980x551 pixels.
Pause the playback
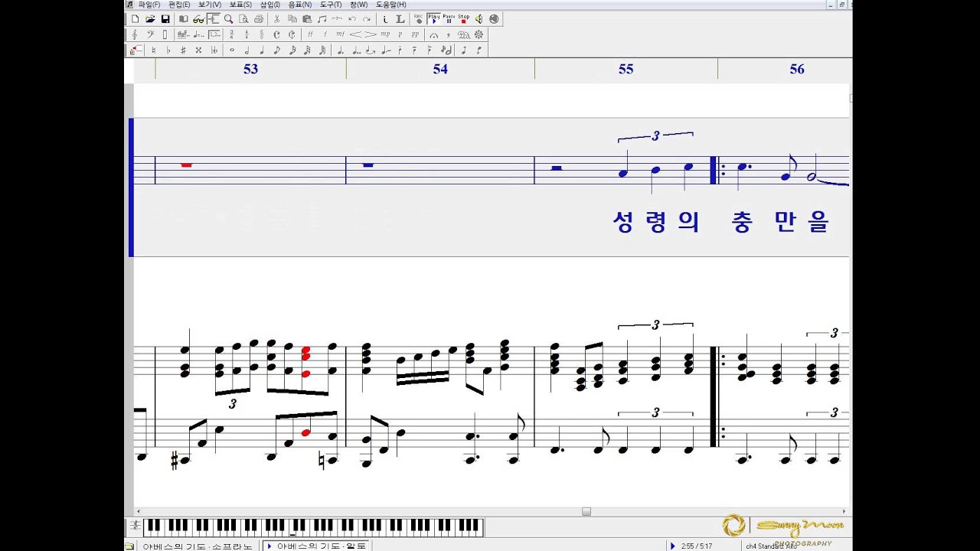tap(449, 19)
